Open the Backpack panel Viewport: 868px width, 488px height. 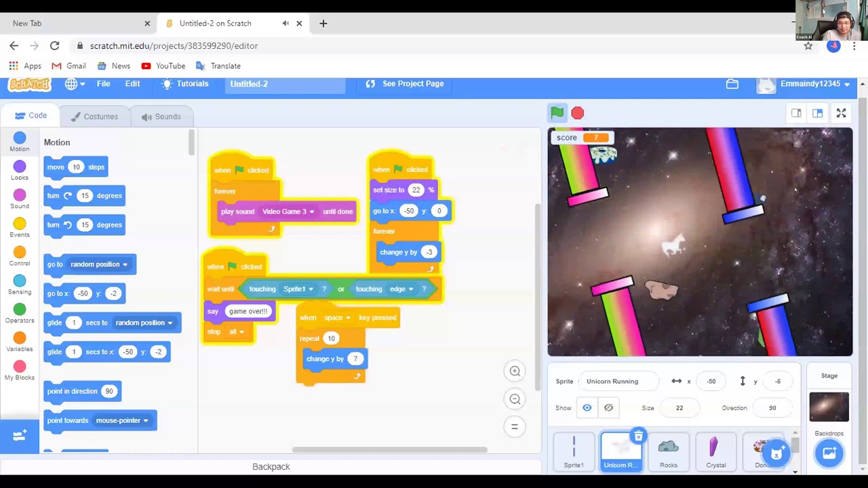pos(271,466)
